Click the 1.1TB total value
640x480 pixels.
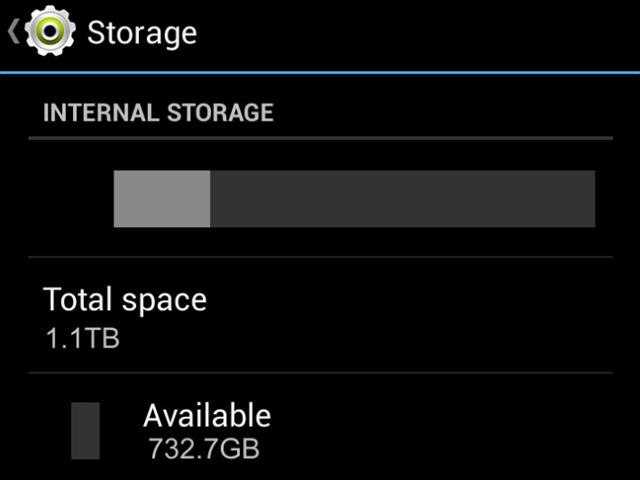[82, 338]
